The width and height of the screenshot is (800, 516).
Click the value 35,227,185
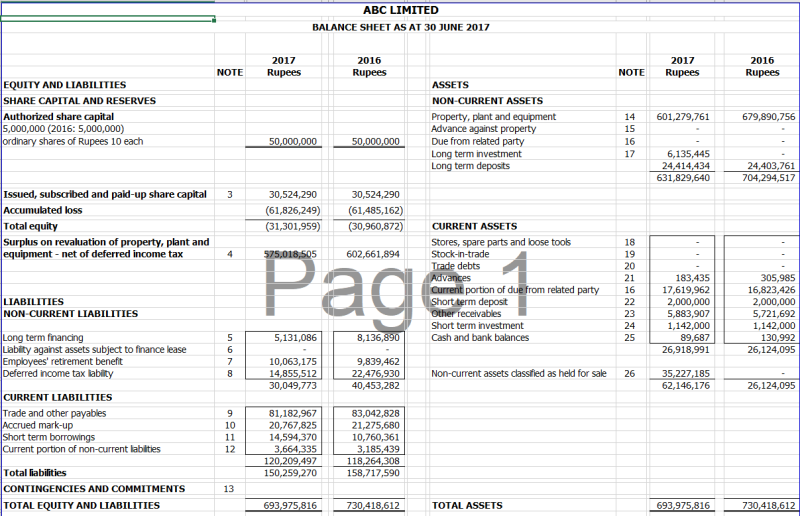point(686,374)
